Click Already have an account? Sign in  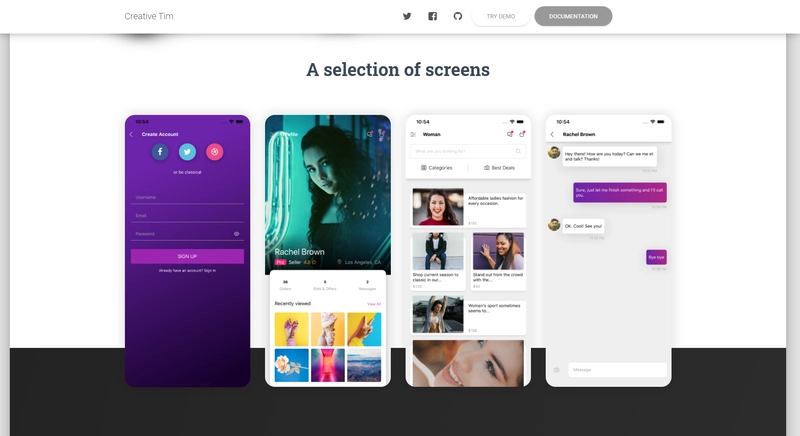coord(187,271)
